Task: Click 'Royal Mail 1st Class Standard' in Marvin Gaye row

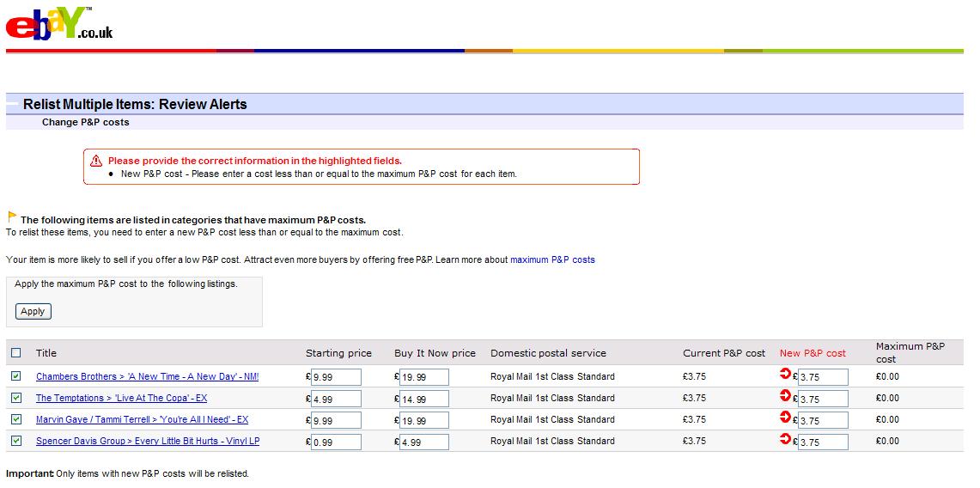Action: 552,419
